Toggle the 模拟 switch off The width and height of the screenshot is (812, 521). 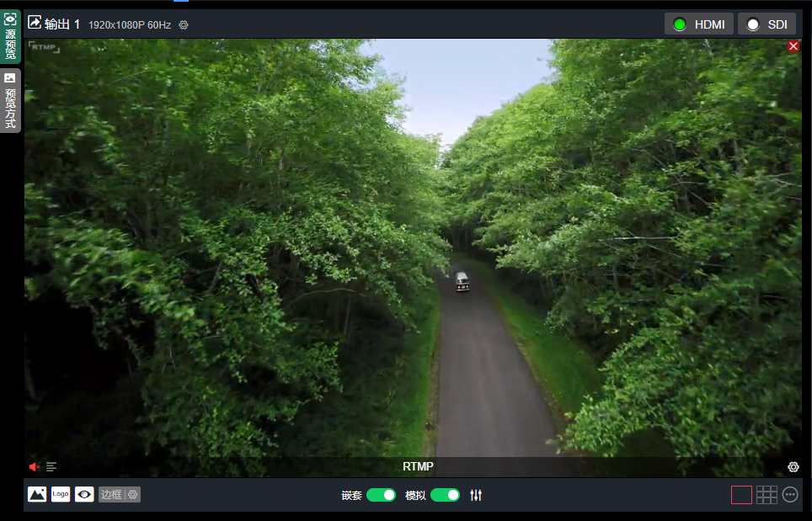[x=445, y=495]
